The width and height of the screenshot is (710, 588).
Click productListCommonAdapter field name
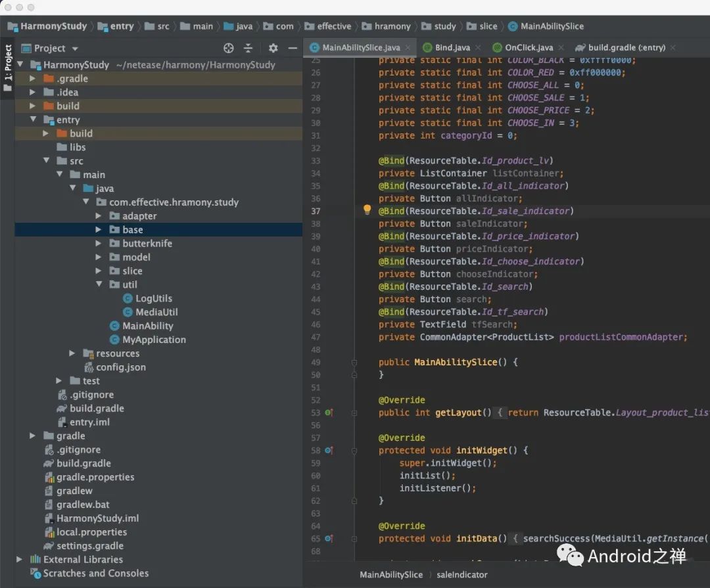pyautogui.click(x=623, y=337)
